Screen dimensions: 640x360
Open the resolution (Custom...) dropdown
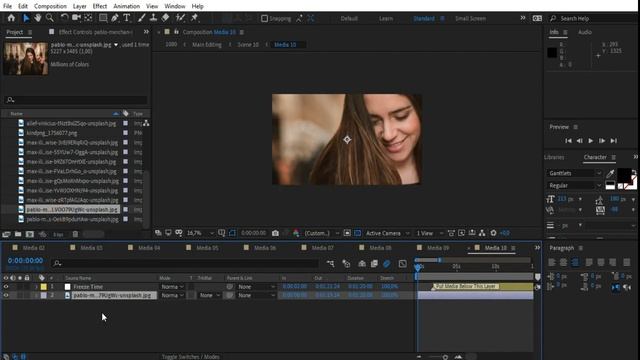(x=322, y=233)
